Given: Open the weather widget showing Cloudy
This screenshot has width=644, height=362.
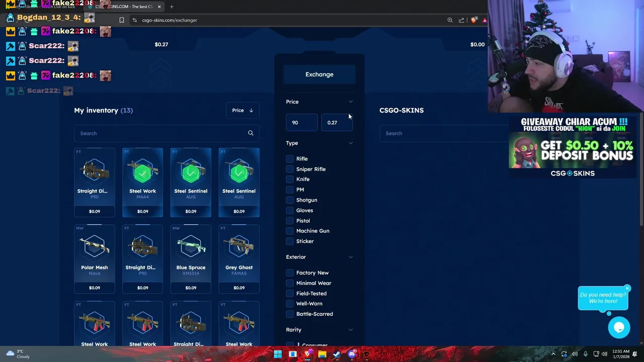Looking at the screenshot, I should [x=18, y=354].
